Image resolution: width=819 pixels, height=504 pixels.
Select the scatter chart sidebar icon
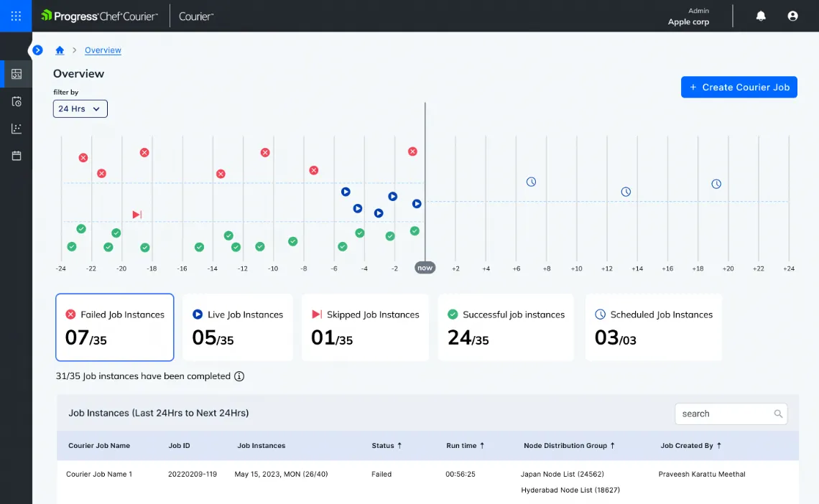coord(15,129)
